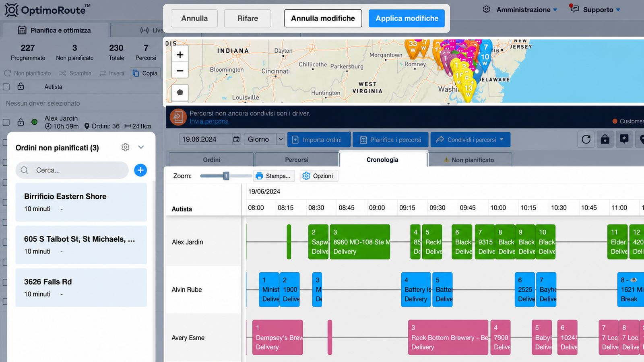Click the Non pianificato unschedule toolbar button

coord(28,73)
